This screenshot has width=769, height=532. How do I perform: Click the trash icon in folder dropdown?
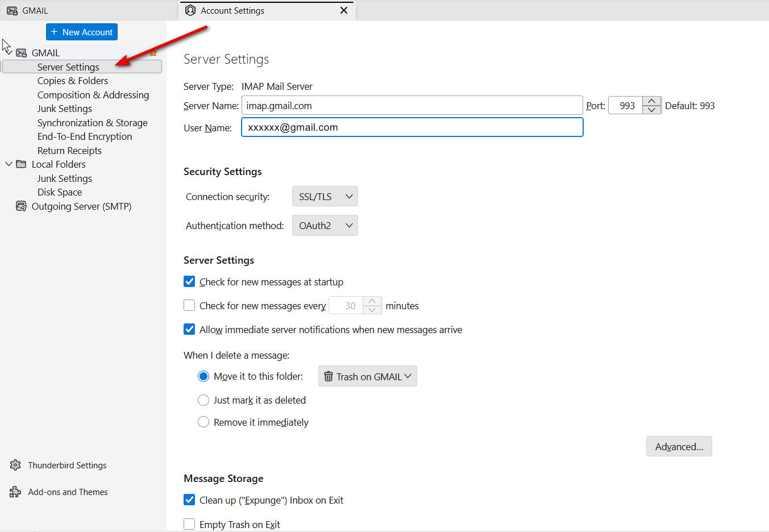tap(328, 376)
